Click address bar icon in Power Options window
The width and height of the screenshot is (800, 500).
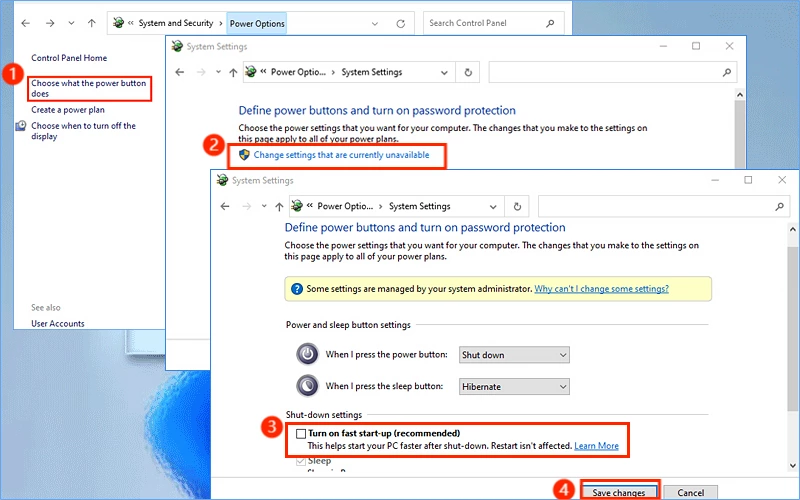click(x=118, y=22)
